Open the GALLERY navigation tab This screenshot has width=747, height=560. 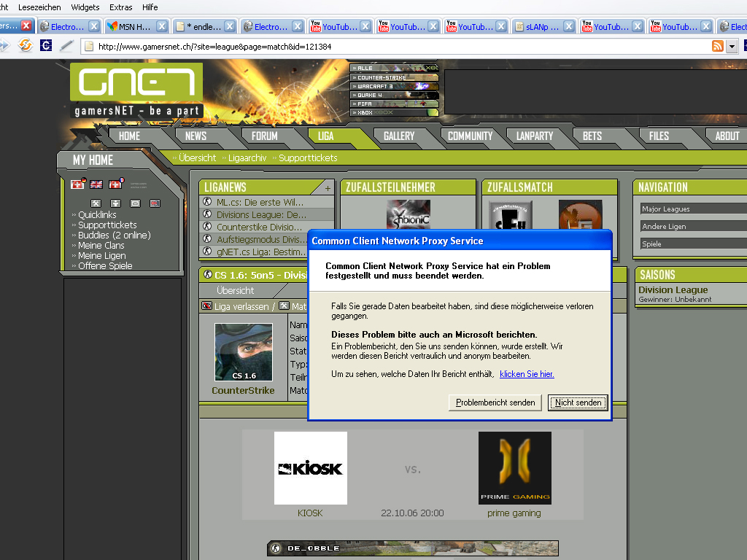point(399,136)
